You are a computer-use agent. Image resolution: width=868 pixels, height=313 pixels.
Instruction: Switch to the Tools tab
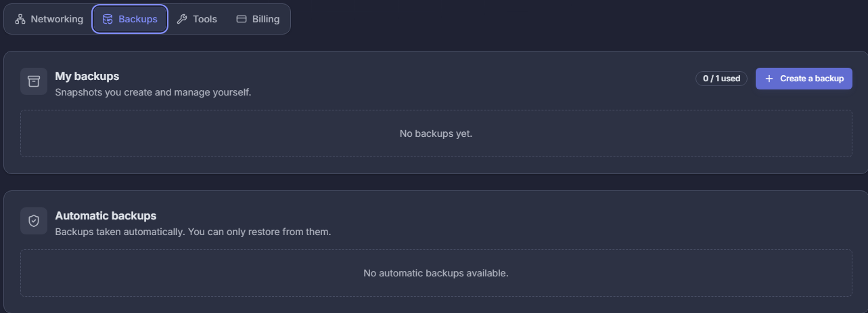tap(197, 19)
